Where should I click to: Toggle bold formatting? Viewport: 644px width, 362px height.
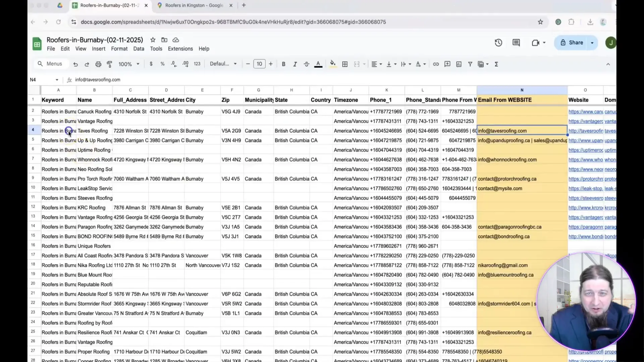coord(284,64)
